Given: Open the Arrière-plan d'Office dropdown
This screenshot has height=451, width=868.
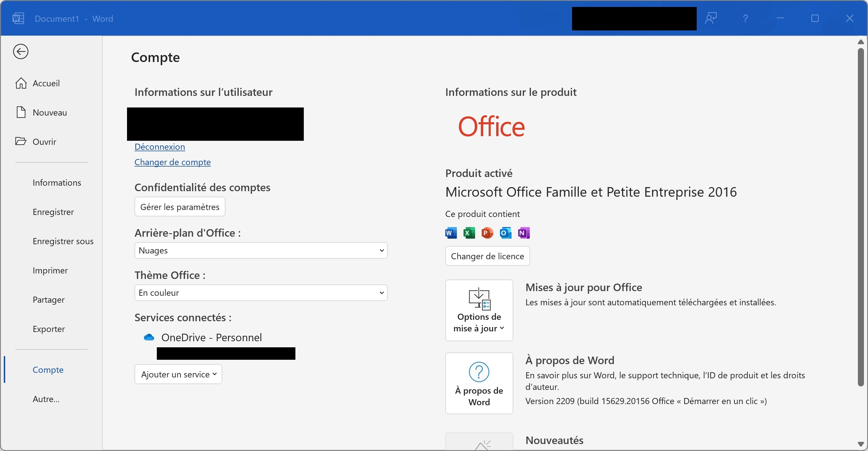Looking at the screenshot, I should tap(261, 251).
